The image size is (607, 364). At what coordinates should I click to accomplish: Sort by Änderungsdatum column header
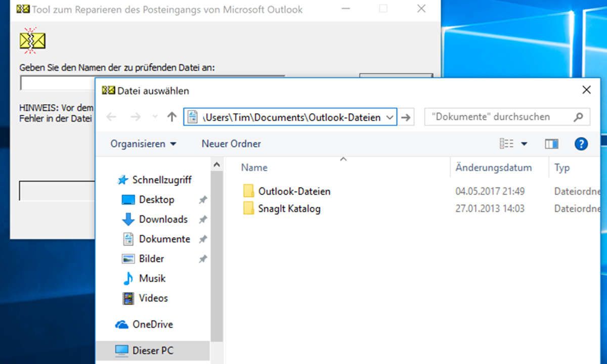coord(493,168)
